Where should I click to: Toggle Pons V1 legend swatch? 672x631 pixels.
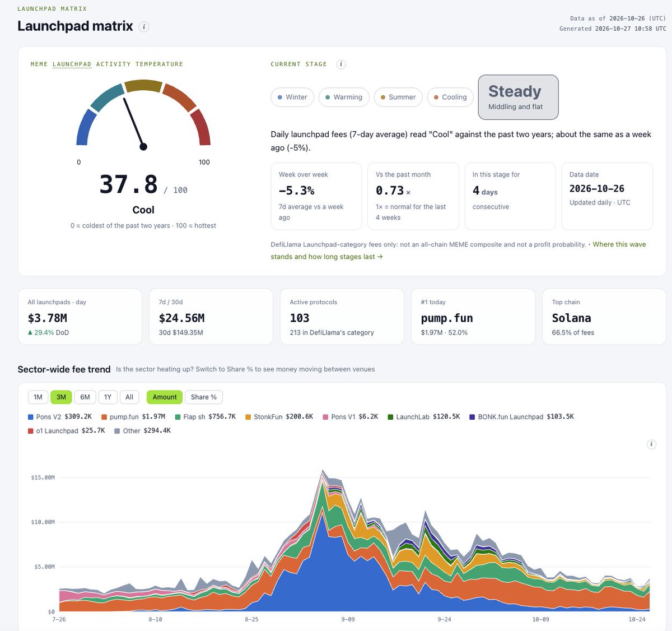(x=325, y=417)
